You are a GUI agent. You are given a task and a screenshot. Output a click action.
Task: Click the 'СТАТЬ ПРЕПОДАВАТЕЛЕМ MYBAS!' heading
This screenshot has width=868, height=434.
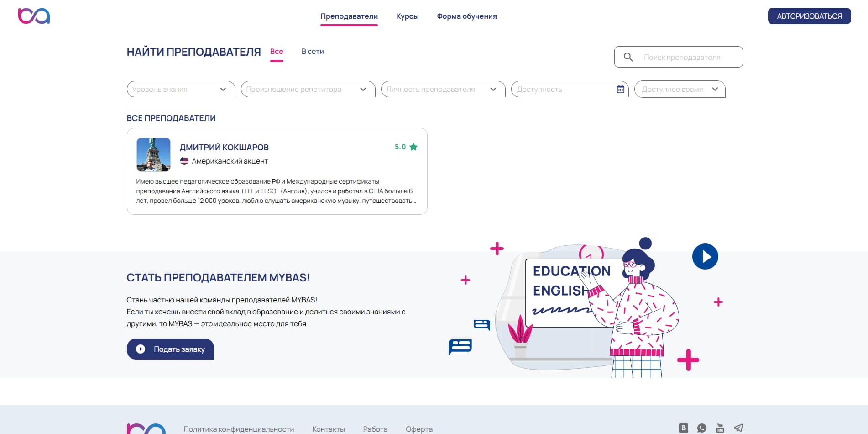point(218,278)
